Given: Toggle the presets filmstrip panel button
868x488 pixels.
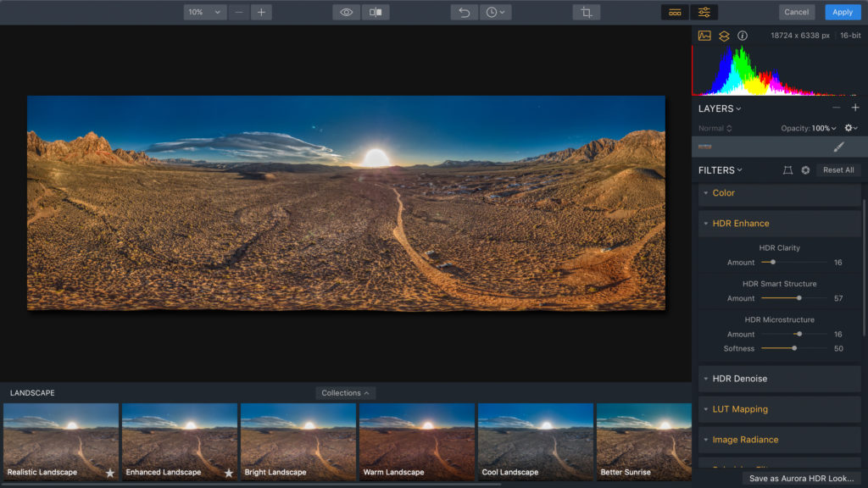Looking at the screenshot, I should click(x=675, y=12).
